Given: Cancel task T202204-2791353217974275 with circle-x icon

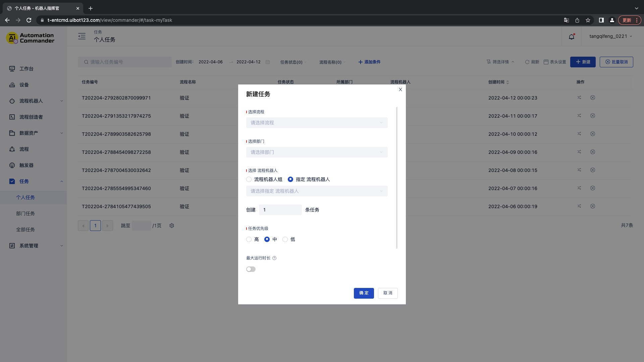Looking at the screenshot, I should 593,116.
